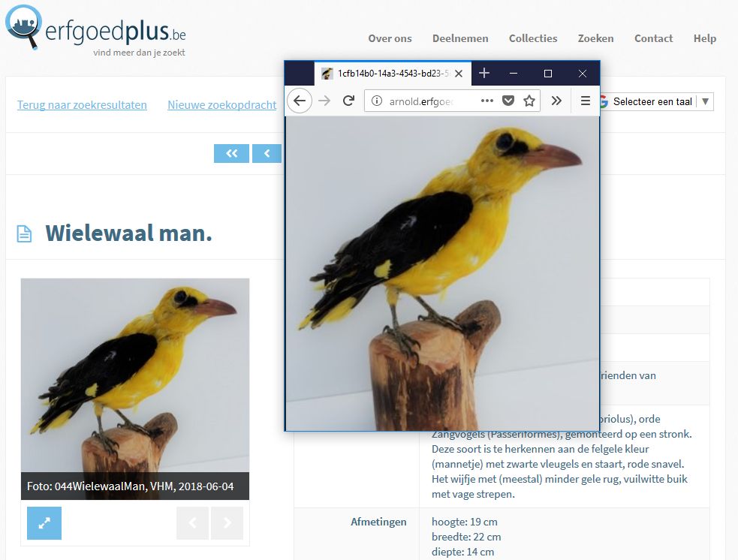Open the Zoeken menu item
Screen dimensions: 738x560
tap(595, 38)
